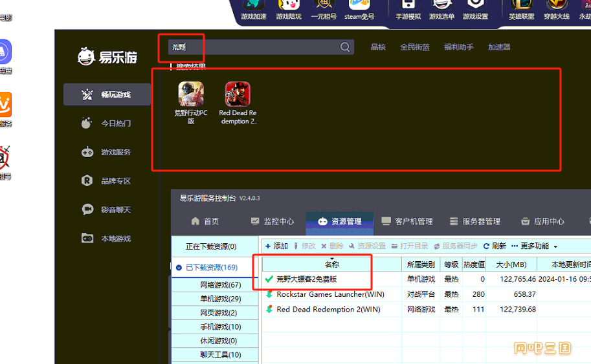This screenshot has height=364, width=591.
Task: Select row Red Dead Redemption 2(WIN)
Action: tap(427, 310)
